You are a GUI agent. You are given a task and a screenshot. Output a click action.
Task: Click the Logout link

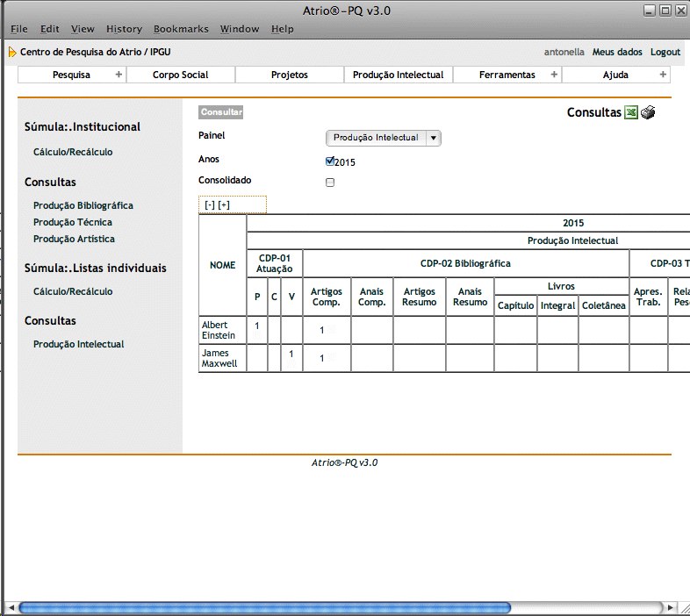665,53
